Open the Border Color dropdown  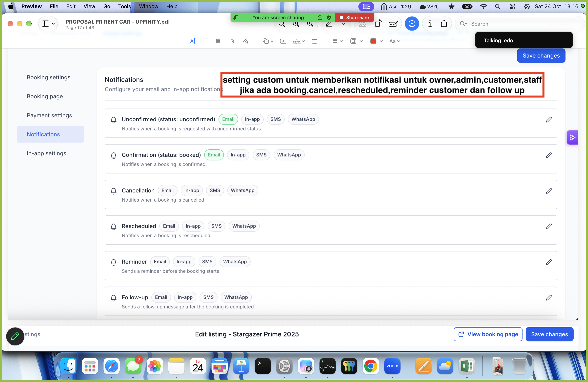point(356,41)
